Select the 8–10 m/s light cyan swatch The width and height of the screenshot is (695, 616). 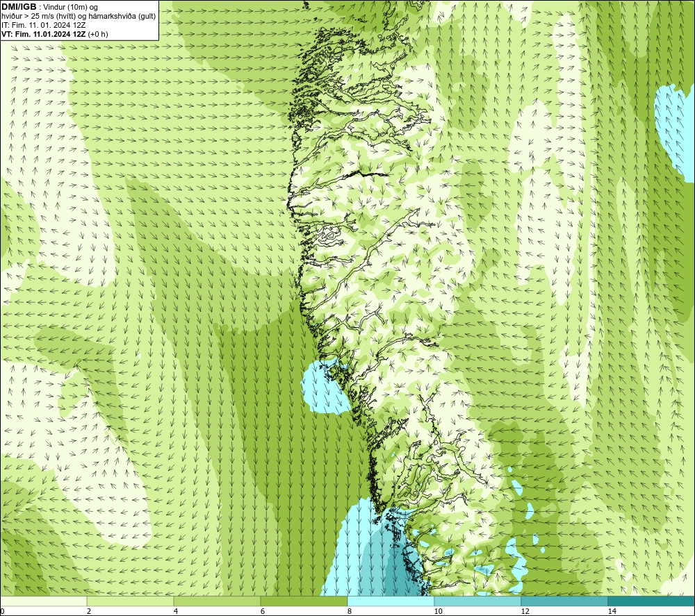pos(391,601)
